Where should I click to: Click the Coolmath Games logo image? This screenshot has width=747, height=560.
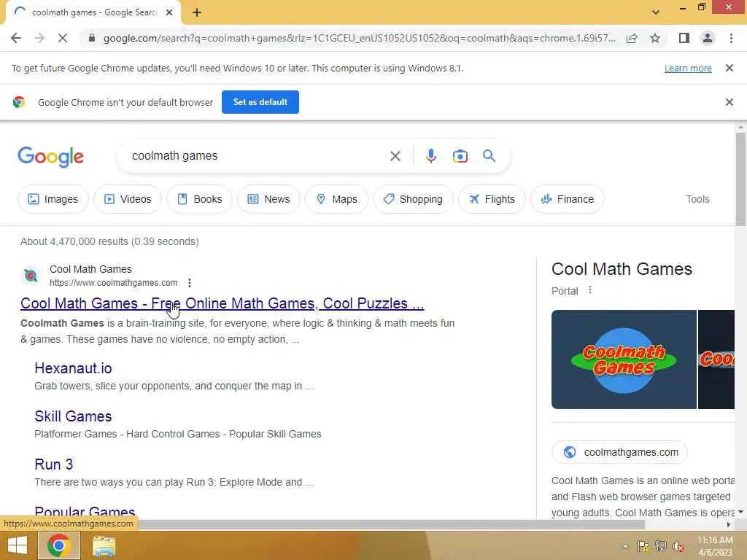[x=624, y=359]
